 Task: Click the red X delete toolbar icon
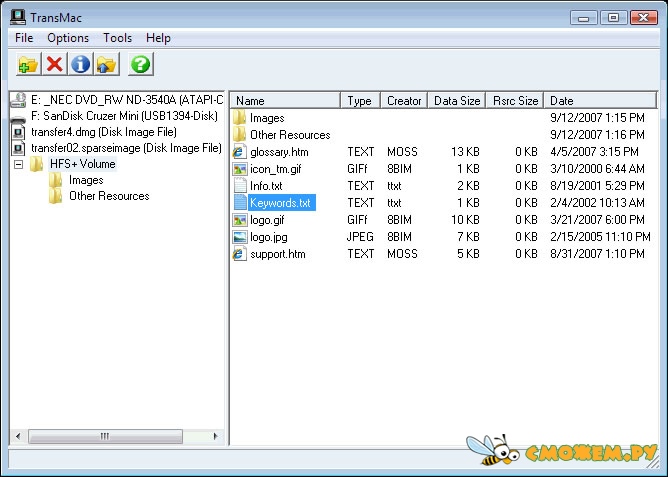pos(55,64)
